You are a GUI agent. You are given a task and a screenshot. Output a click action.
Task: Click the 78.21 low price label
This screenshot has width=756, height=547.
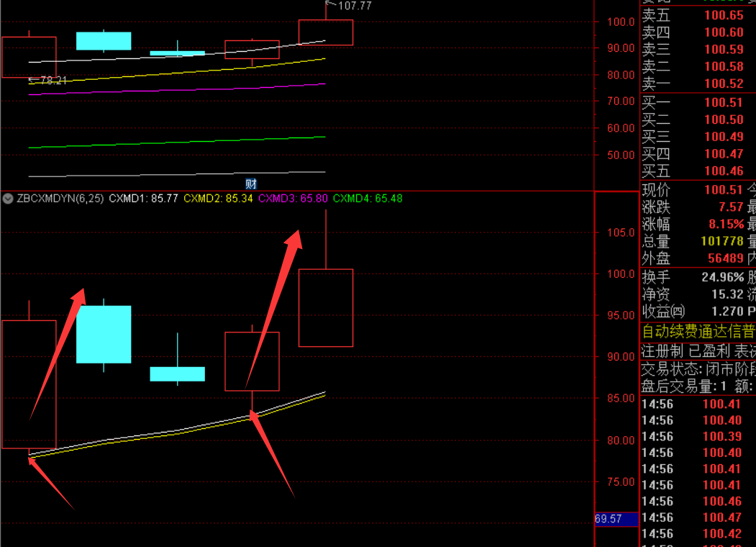(x=53, y=81)
